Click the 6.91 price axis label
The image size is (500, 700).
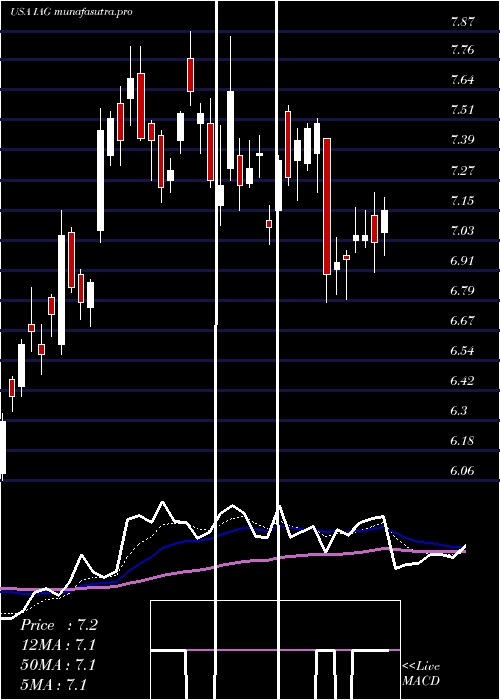[462, 260]
